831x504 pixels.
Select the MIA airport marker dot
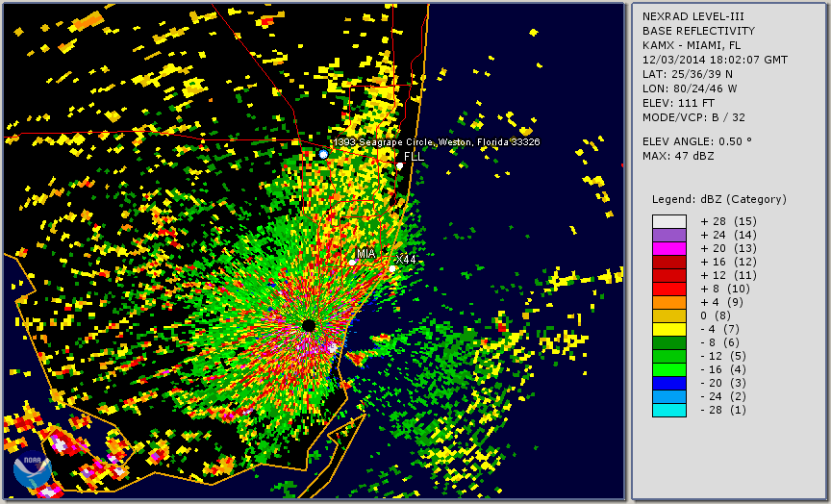pyautogui.click(x=352, y=263)
